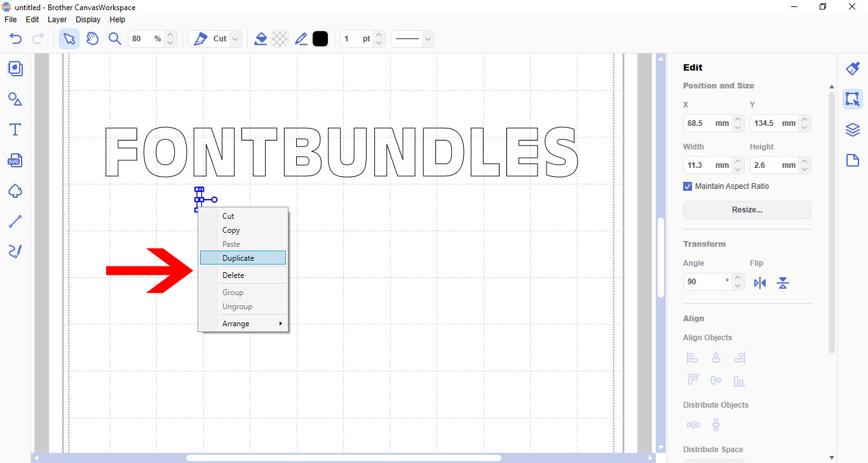The width and height of the screenshot is (868, 463).
Task: Increase the X position stepper
Action: (738, 120)
